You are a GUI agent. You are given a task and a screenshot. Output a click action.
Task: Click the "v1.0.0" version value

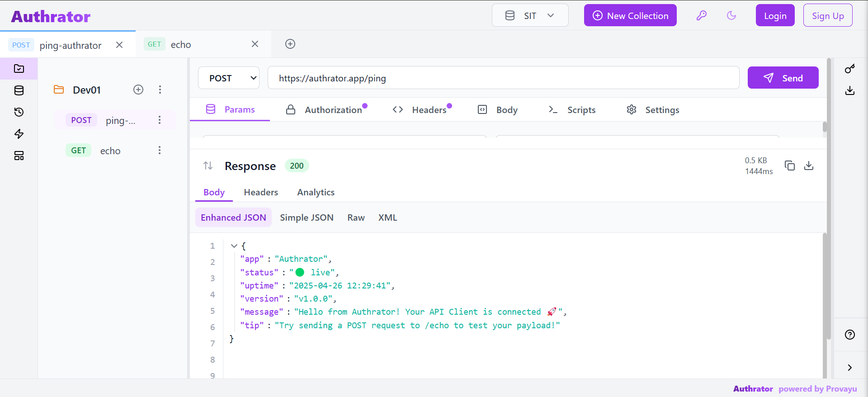click(314, 299)
